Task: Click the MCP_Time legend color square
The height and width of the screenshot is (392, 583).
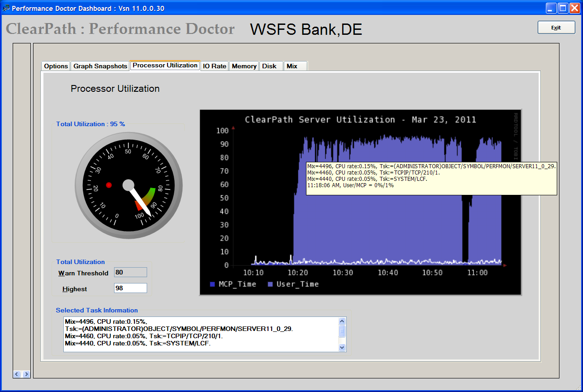Action: coord(212,284)
